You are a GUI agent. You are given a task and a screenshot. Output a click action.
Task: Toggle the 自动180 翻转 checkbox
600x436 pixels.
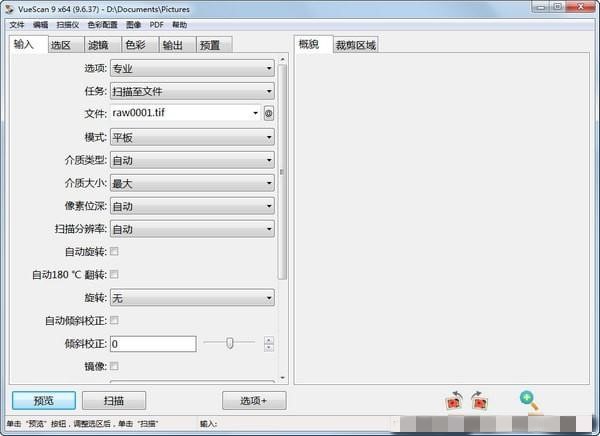114,274
